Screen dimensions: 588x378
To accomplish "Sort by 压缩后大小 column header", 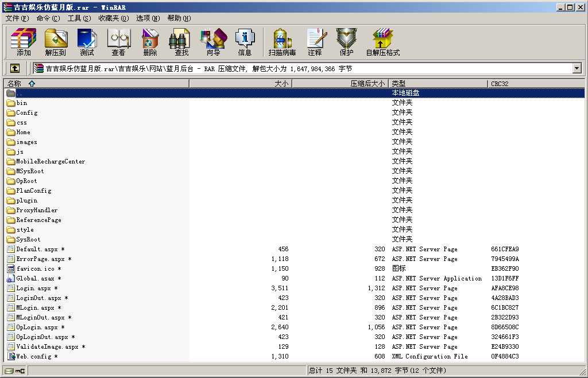I will [340, 84].
